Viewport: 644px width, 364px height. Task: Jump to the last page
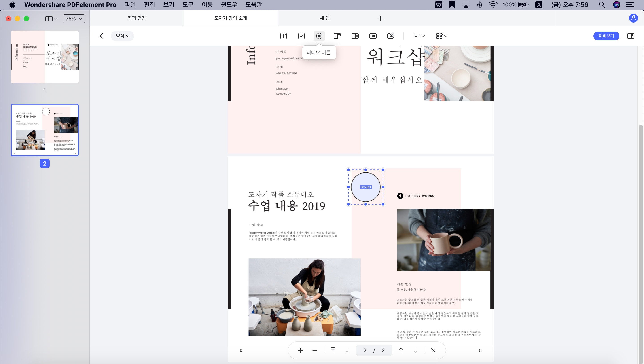[x=347, y=350]
